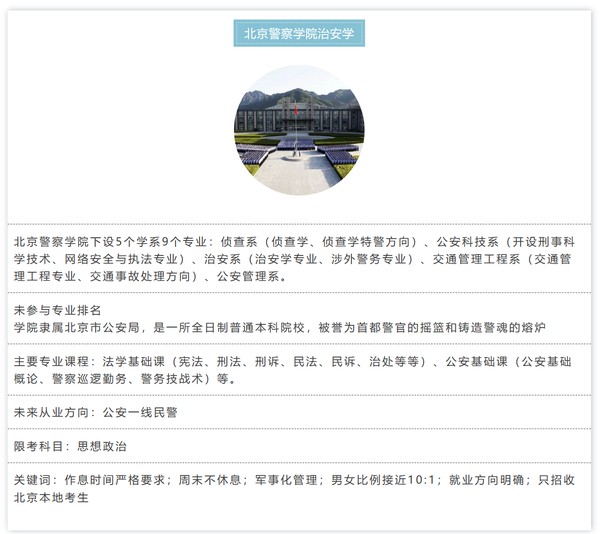
Task: Select the line 未来从业方向：公安一线民警
Action: 96,412
